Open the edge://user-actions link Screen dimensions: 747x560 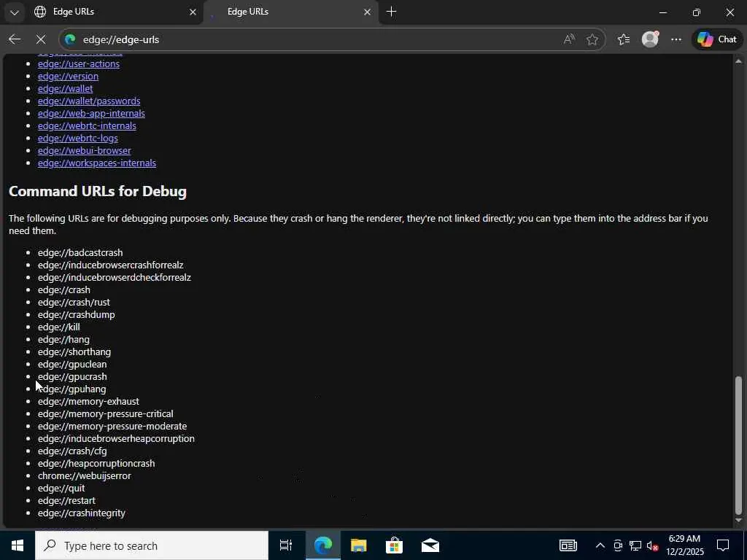79,64
